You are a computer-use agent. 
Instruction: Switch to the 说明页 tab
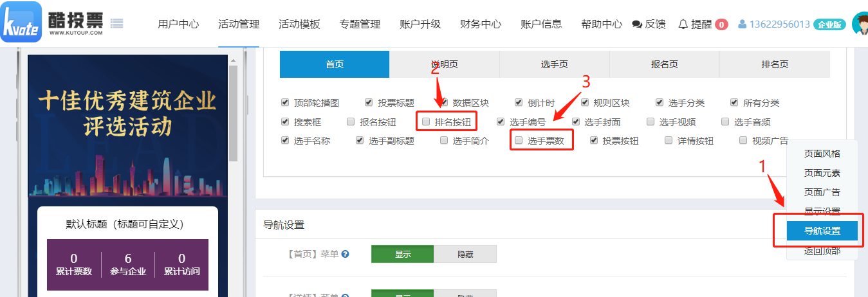pos(445,64)
